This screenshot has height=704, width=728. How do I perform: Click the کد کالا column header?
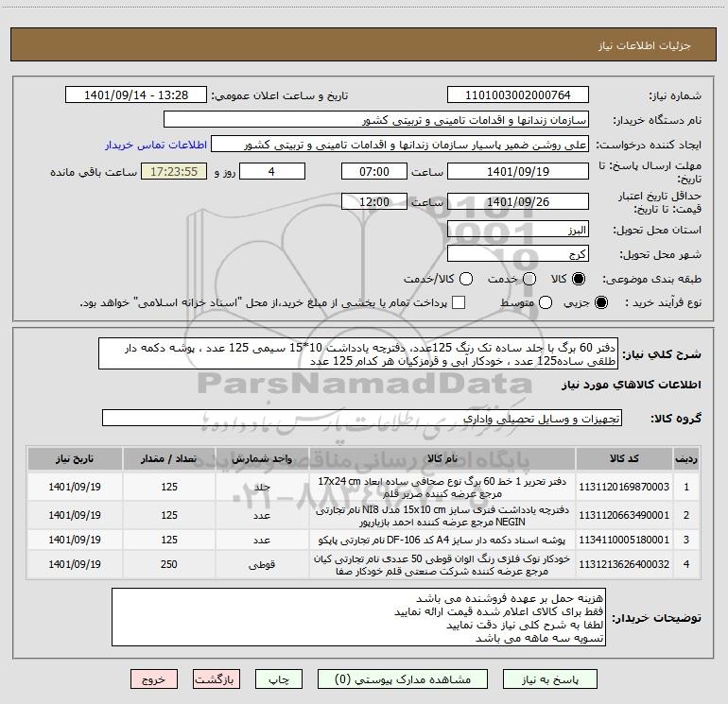coord(624,459)
